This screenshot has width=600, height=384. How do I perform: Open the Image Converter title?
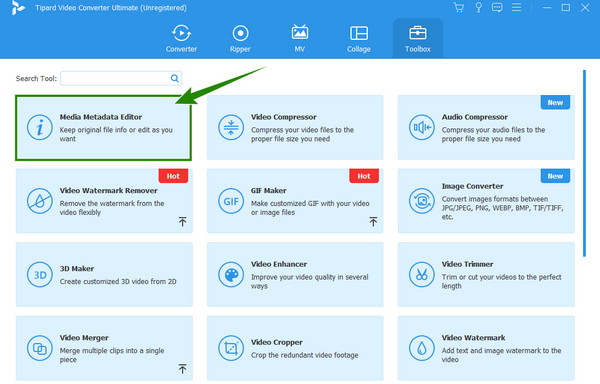(472, 186)
